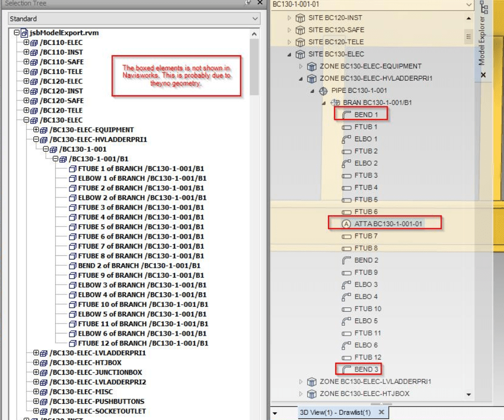Click the ELBO 1 elbow icon

[347, 139]
